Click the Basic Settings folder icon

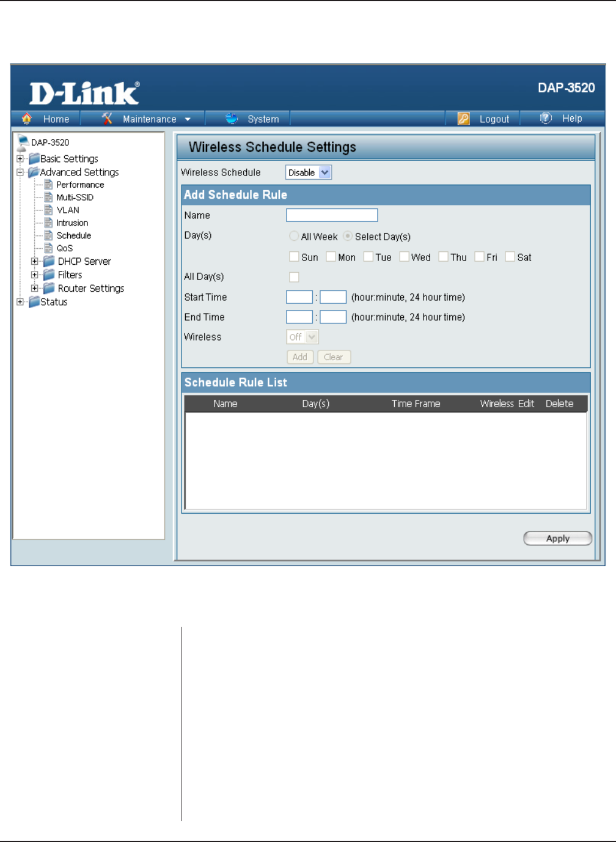[x=34, y=159]
